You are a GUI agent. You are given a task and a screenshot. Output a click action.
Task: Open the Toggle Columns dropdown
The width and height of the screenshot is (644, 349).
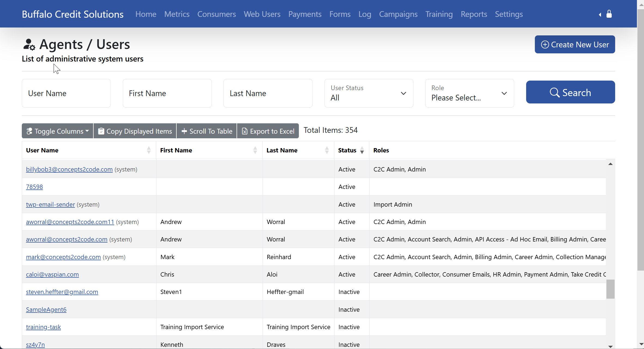(57, 131)
